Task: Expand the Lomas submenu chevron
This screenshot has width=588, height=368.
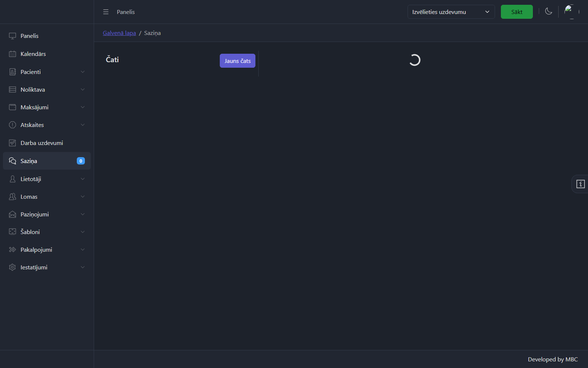Action: pos(83,197)
